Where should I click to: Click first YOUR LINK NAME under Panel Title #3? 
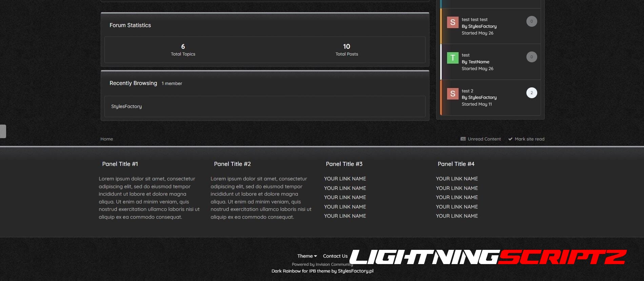345,179
